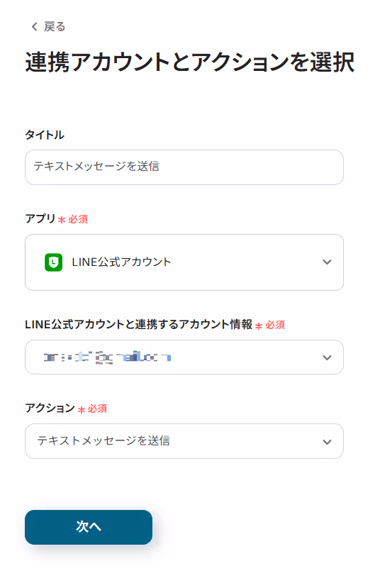Click the LINE公式アカウントと連携するアカウント情報 label
The height and width of the screenshot is (578, 392).
click(138, 324)
